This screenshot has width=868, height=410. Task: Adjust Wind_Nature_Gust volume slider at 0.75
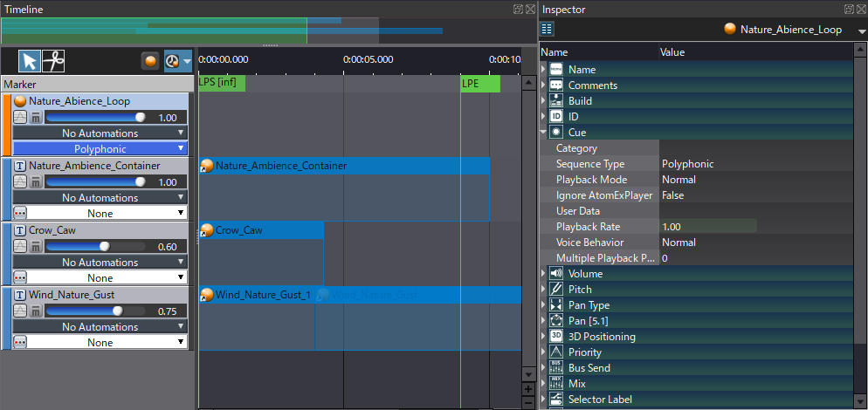pyautogui.click(x=95, y=311)
